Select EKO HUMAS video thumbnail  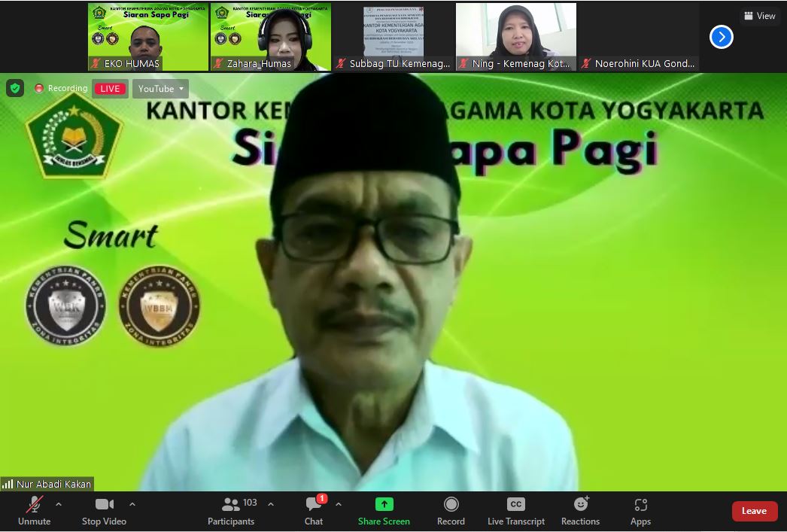point(148,37)
